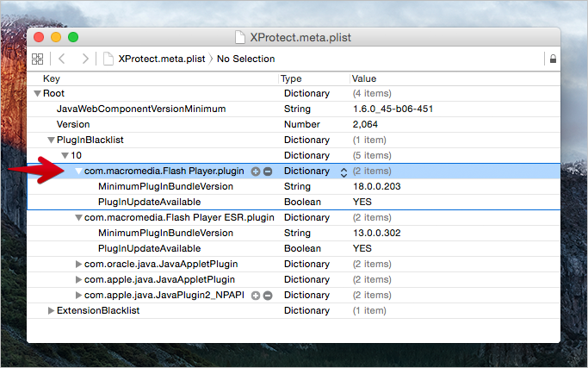The image size is (588, 368).
Task: Select the value 2,064
Action: (x=365, y=124)
